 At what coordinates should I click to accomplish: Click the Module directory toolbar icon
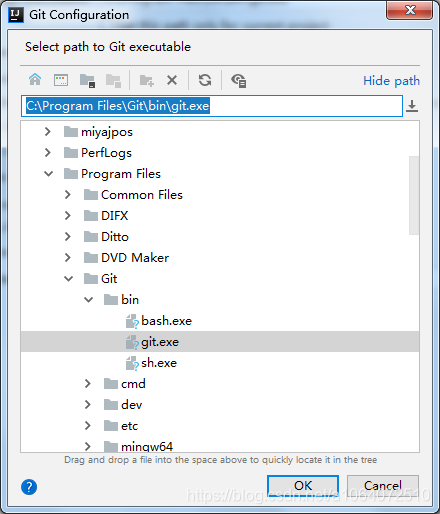pyautogui.click(x=113, y=81)
